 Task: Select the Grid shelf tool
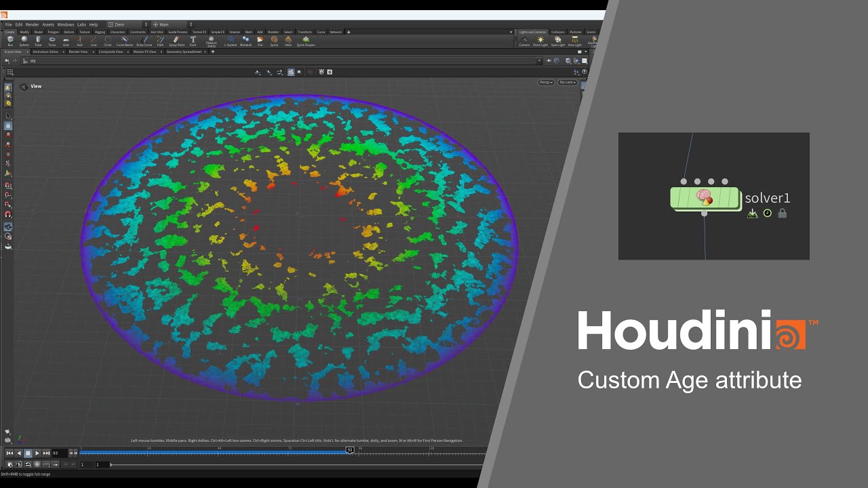pyautogui.click(x=66, y=41)
